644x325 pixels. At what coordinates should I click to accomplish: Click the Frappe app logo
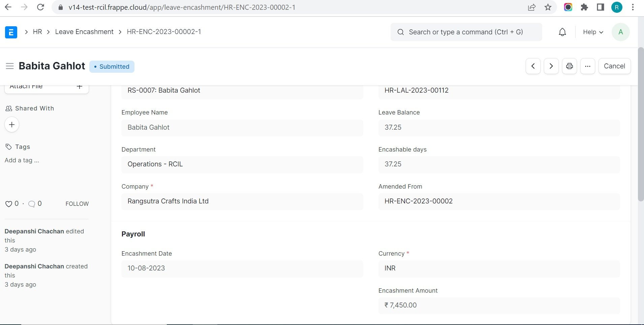click(11, 32)
